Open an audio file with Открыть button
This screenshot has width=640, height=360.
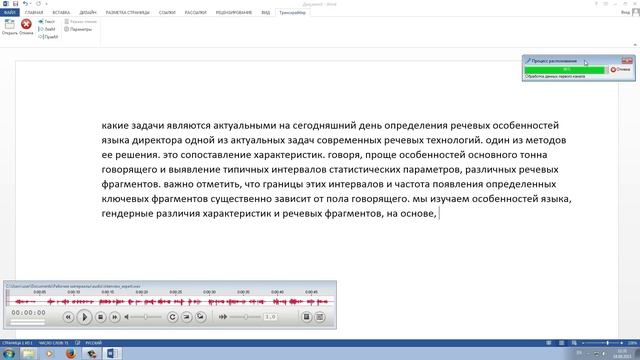pyautogui.click(x=9, y=27)
